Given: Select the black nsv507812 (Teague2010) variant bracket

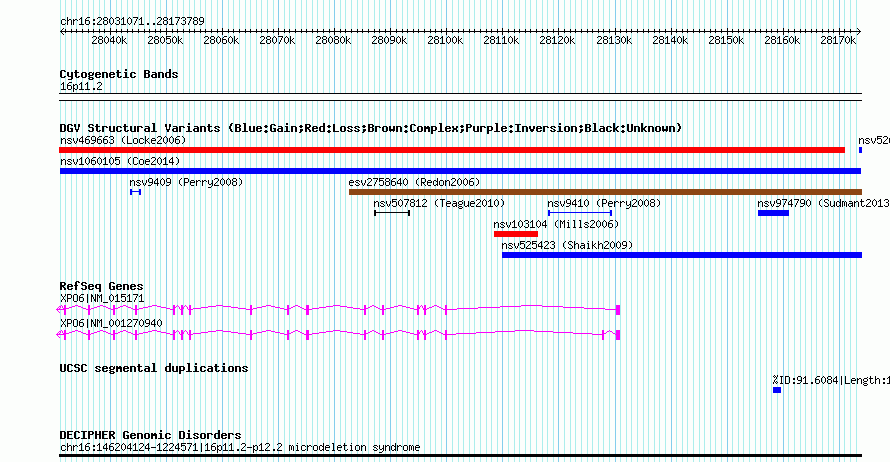Looking at the screenshot, I should tap(392, 213).
